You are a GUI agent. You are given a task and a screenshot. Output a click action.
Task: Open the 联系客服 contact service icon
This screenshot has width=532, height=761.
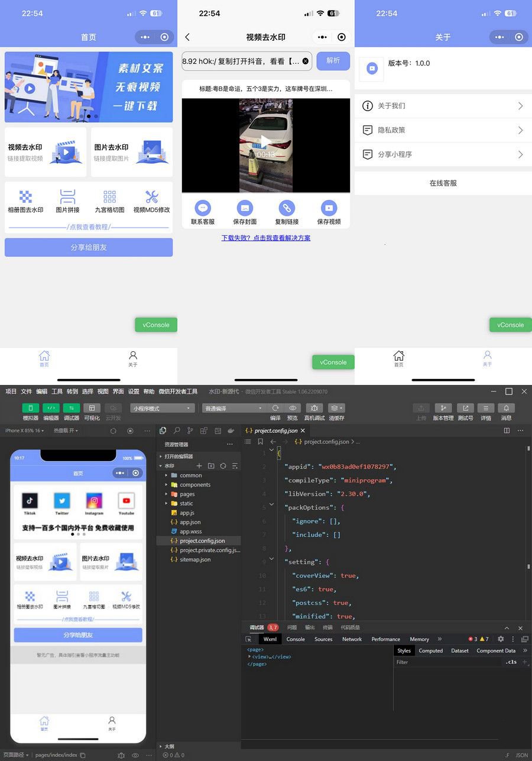click(203, 208)
